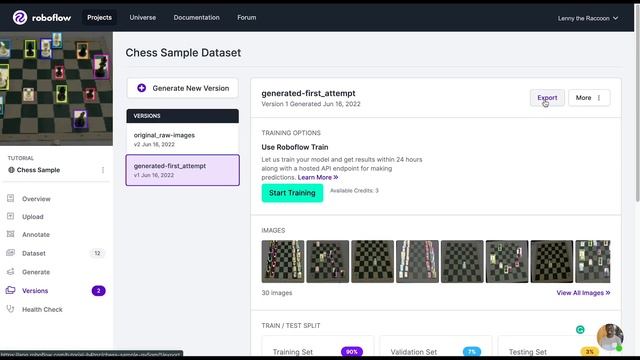The image size is (640, 360).
Task: Open the Projects nav tab
Action: (99, 18)
